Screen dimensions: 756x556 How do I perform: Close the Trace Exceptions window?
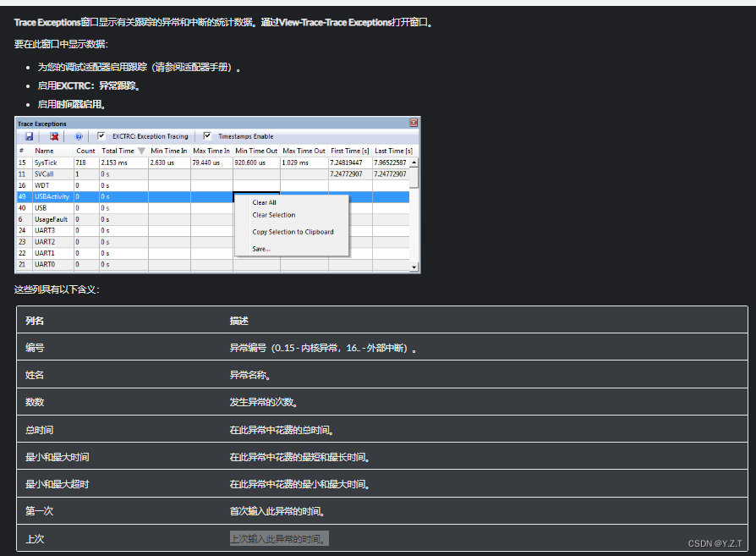coord(414,123)
